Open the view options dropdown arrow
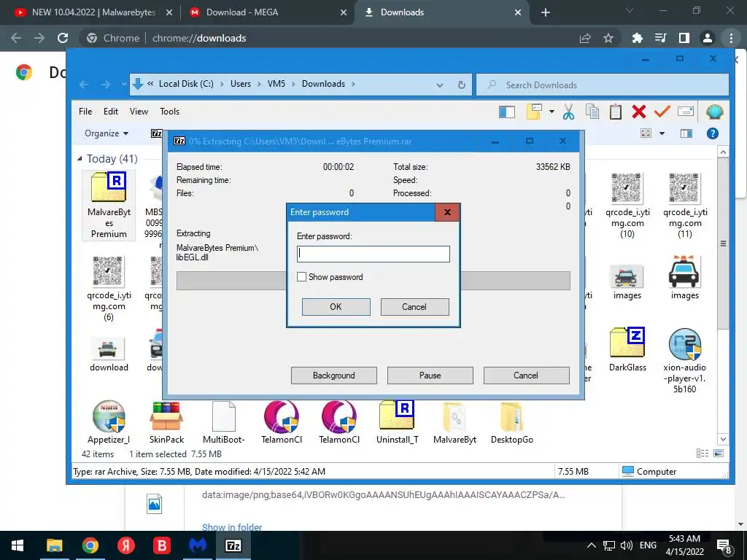Viewport: 747px width, 560px height. pos(662,133)
